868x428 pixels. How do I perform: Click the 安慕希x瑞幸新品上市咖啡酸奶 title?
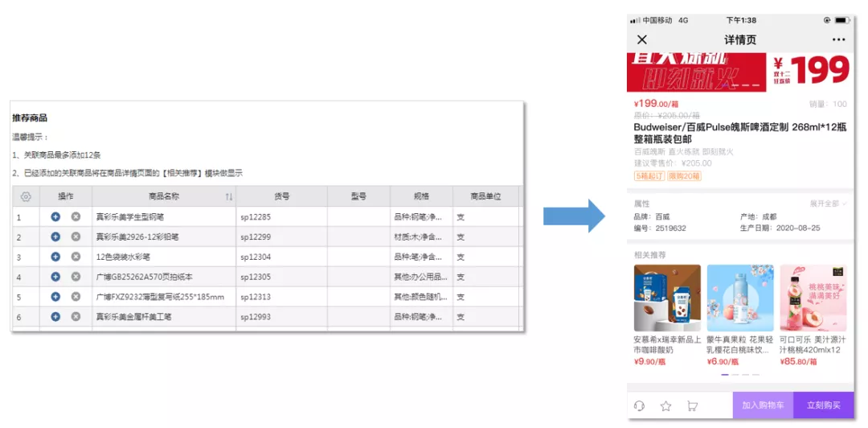[x=667, y=345]
